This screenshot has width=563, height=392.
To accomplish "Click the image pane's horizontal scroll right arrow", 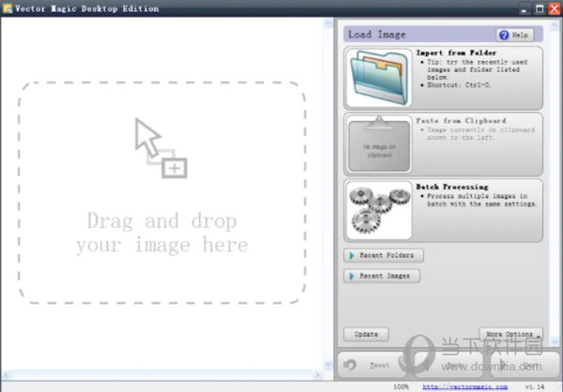I will click(x=318, y=375).
